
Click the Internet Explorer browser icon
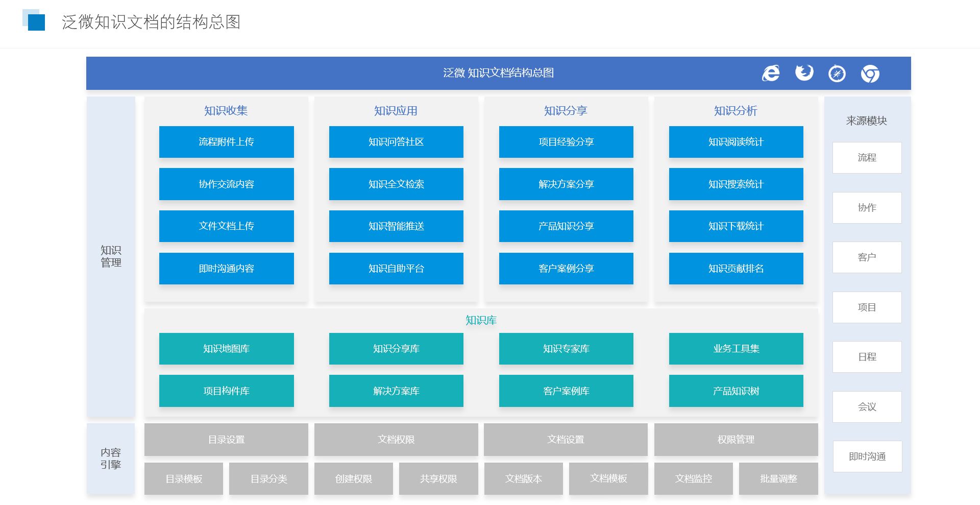(771, 74)
